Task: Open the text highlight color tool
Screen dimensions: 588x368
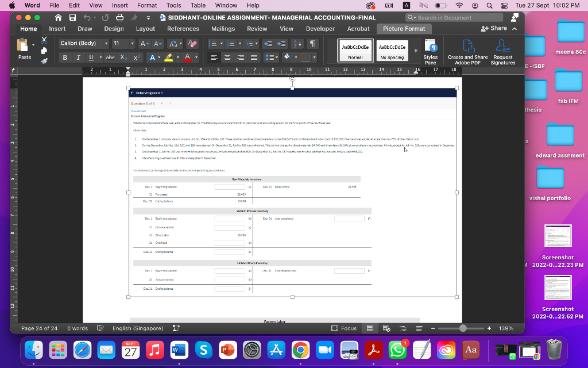Action: [x=168, y=57]
